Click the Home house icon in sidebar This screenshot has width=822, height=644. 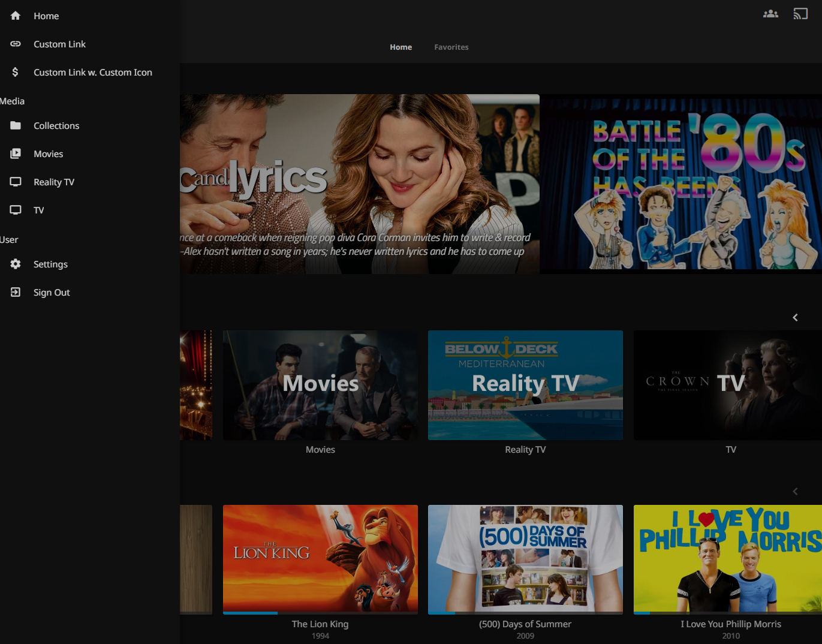pyautogui.click(x=16, y=16)
